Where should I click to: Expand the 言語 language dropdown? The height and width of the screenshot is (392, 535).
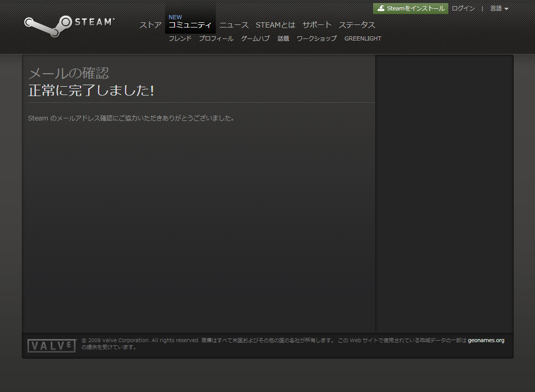click(499, 8)
